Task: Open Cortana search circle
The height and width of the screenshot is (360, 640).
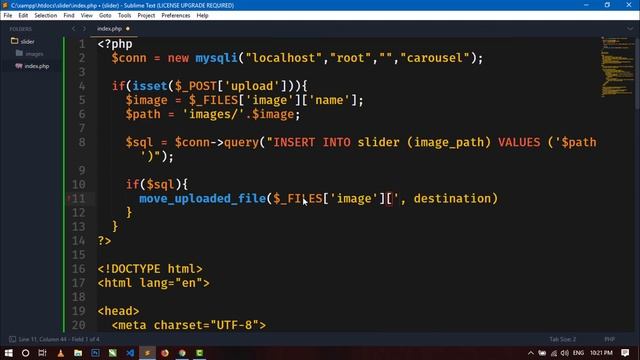Action: pyautogui.click(x=25, y=353)
